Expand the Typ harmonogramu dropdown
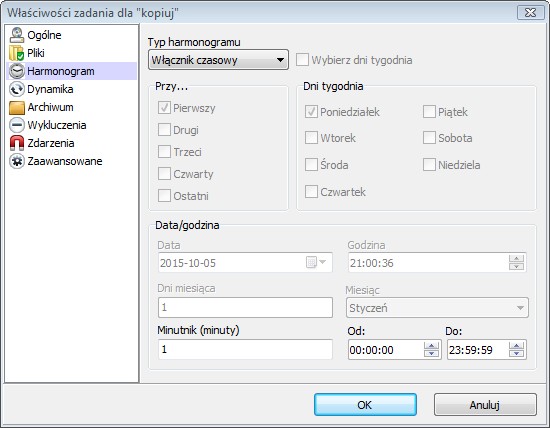The height and width of the screenshot is (428, 550). pyautogui.click(x=218, y=60)
